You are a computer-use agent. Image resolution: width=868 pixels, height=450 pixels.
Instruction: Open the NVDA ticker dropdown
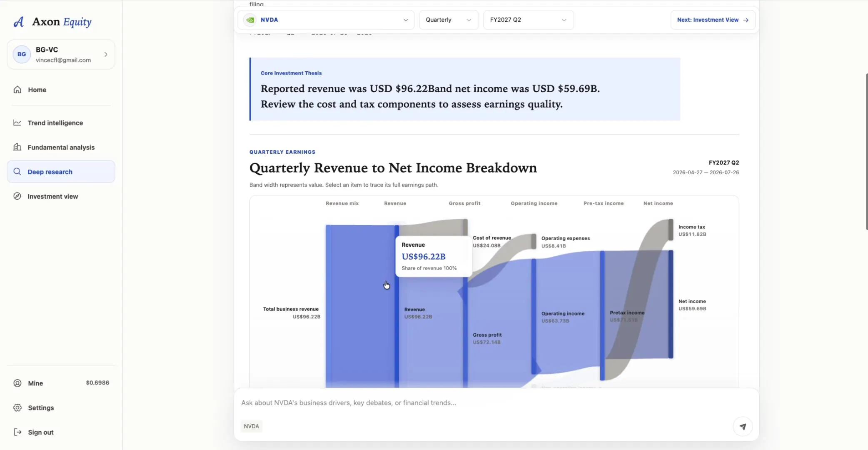326,20
